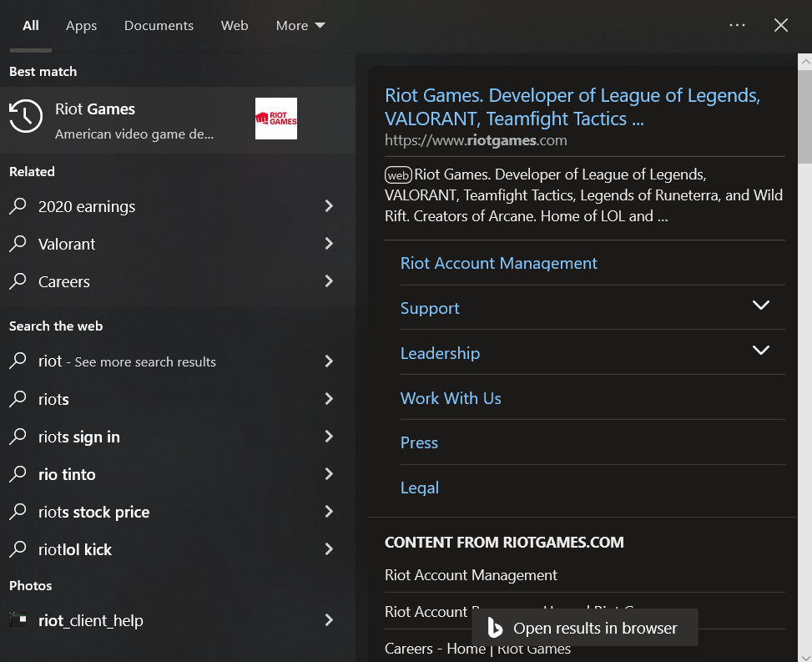
Task: Open the Work With Us link
Action: tap(451, 398)
